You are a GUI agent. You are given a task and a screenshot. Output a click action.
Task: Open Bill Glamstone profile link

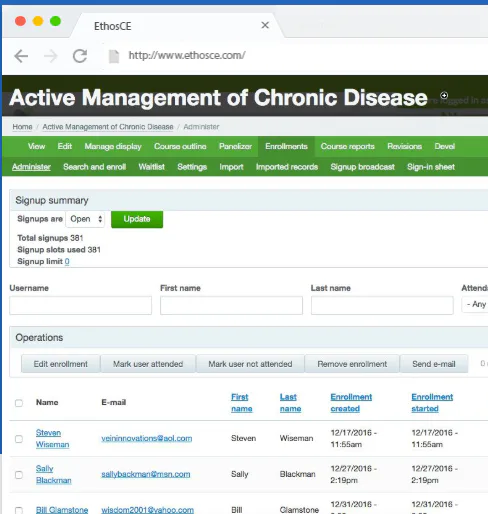(62, 510)
